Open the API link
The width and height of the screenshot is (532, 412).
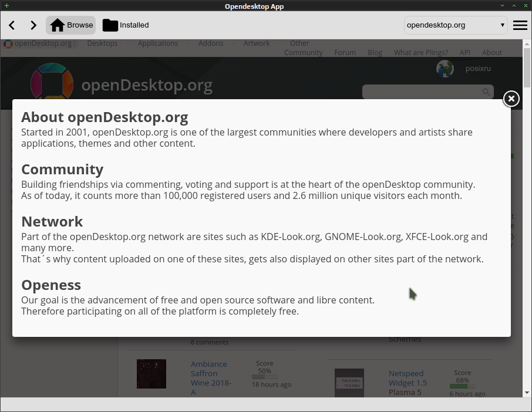point(465,53)
